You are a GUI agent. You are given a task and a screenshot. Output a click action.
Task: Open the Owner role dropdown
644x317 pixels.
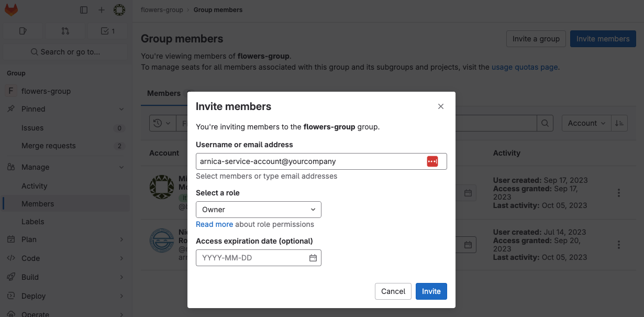(258, 210)
